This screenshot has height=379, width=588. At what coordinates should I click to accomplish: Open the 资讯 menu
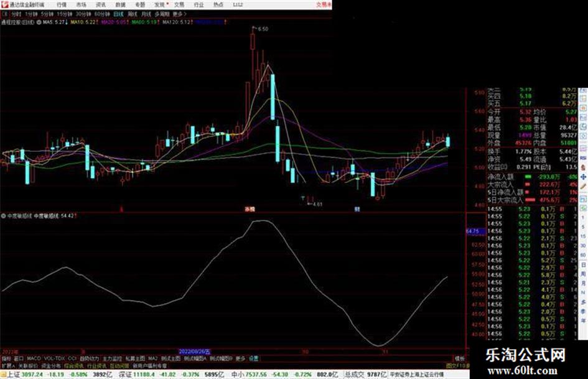(101, 5)
